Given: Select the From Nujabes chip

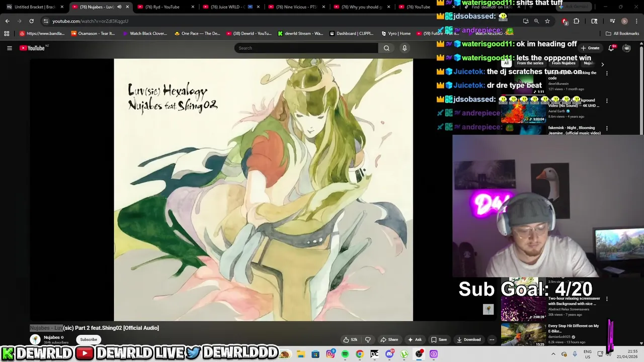Looking at the screenshot, I should [x=563, y=63].
